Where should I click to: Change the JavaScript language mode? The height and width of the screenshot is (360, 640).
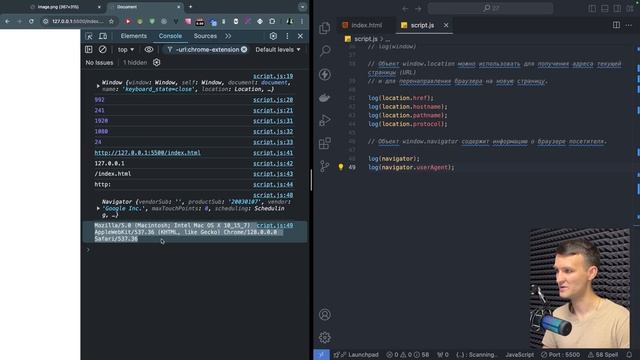519,355
